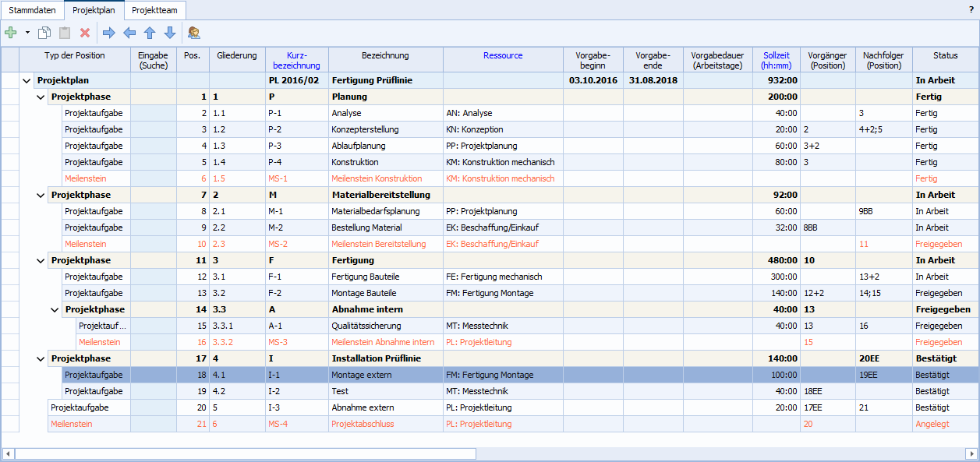Click the horizontal scrollbar right arrow
Viewport: 980px width, 462px height.
pyautogui.click(x=971, y=453)
